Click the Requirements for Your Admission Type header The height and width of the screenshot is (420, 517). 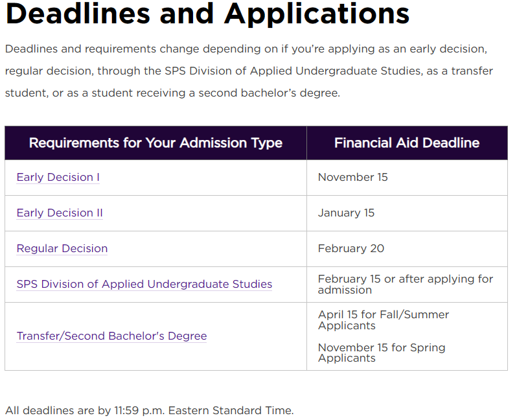[x=155, y=143]
